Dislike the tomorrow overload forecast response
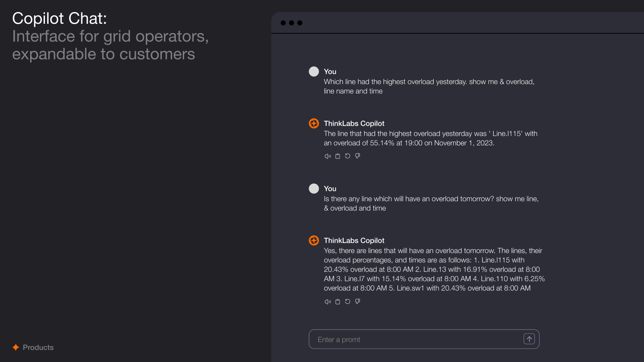 click(358, 301)
